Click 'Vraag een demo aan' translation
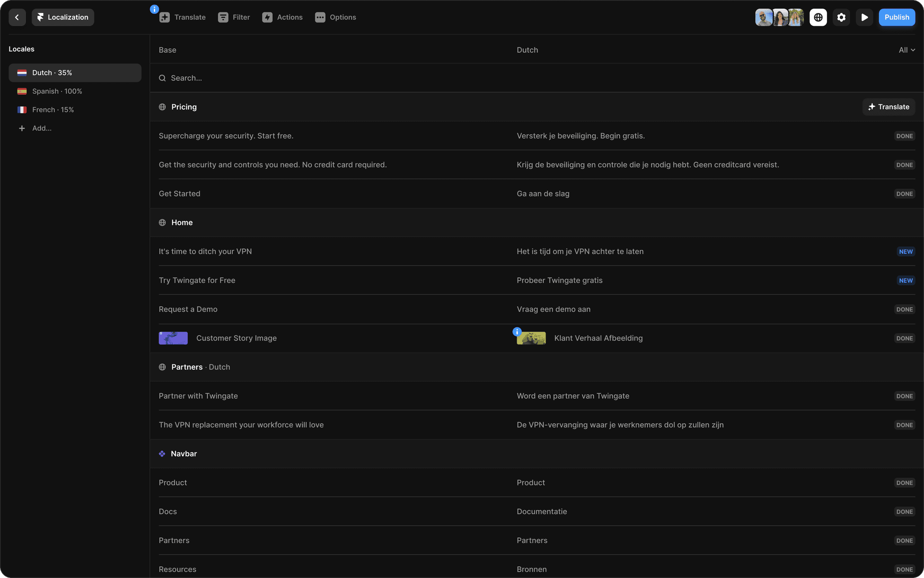The image size is (924, 578). coord(554,309)
